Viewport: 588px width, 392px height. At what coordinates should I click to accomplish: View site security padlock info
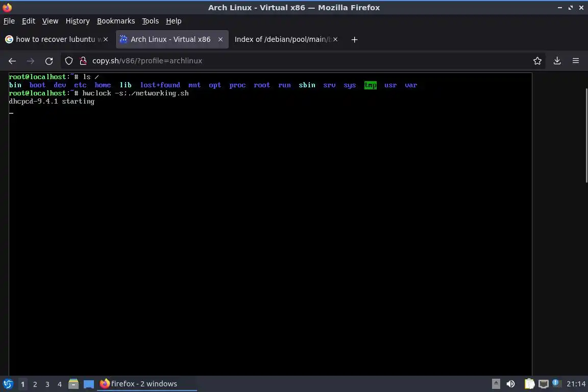[x=83, y=61]
